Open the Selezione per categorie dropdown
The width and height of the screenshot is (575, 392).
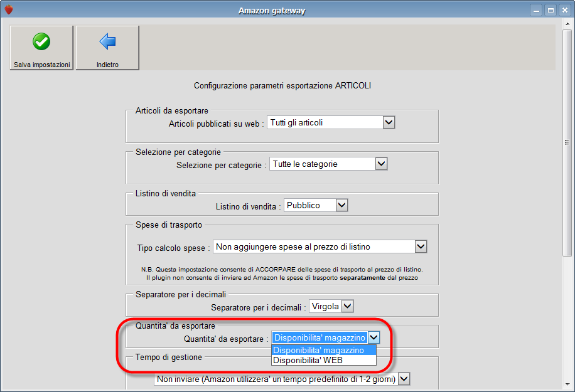pos(382,164)
